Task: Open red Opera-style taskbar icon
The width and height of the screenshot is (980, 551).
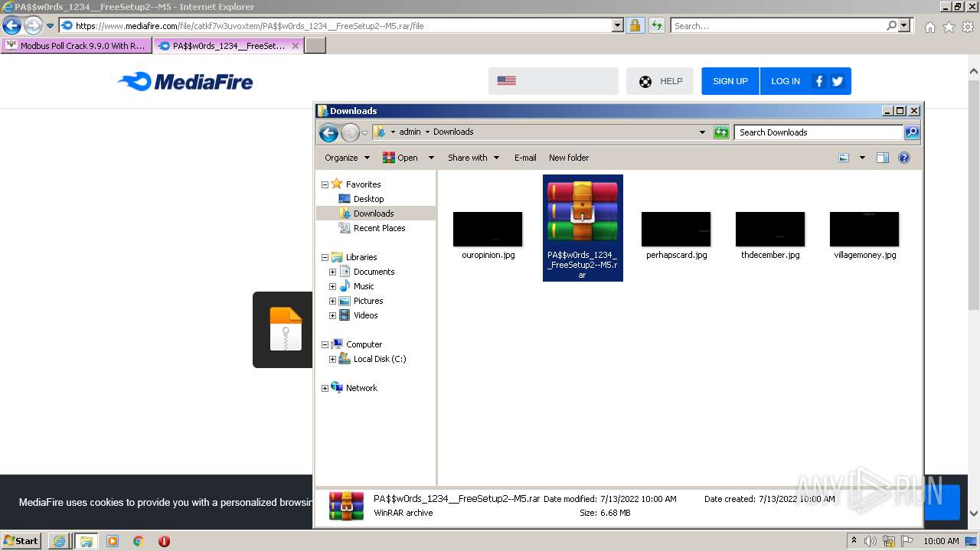Action: click(164, 541)
